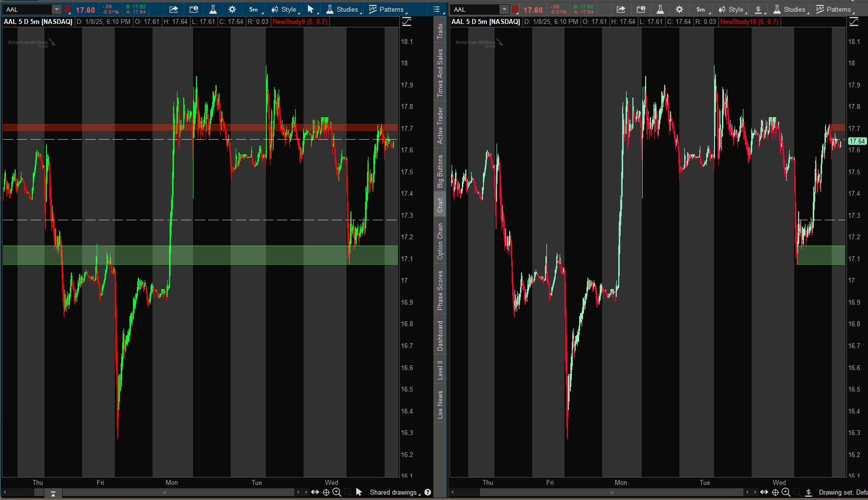This screenshot has height=500, width=868.
Task: Click the left chart's horizontal scrollbar thumb
Action: coord(164,492)
